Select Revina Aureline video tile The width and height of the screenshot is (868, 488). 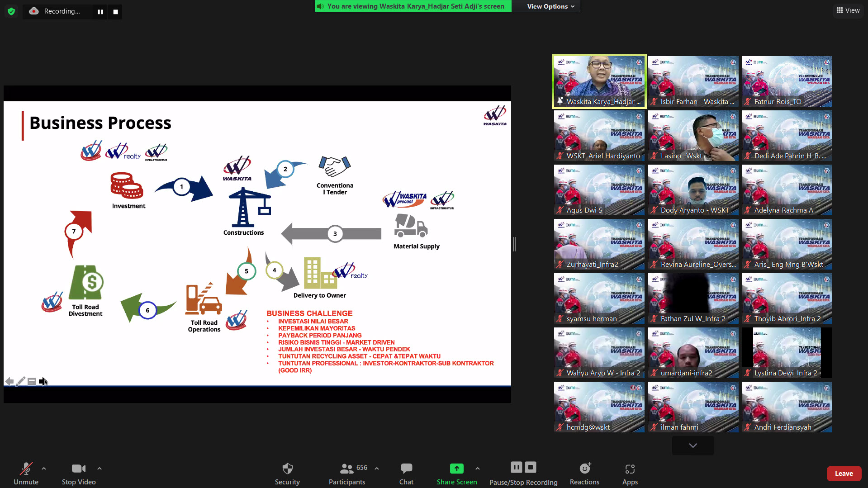click(x=693, y=244)
